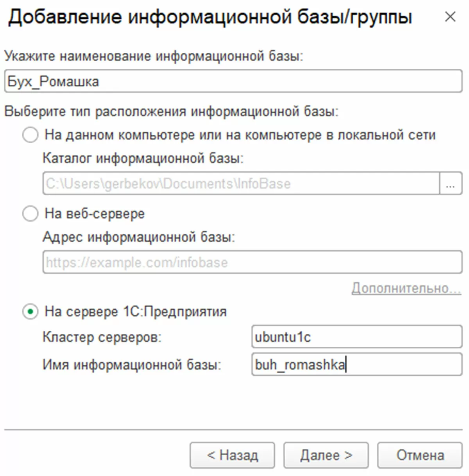Image resolution: width=469 pixels, height=476 pixels.
Task: Click the server cluster field with ubuntu1c
Action: pos(356,337)
